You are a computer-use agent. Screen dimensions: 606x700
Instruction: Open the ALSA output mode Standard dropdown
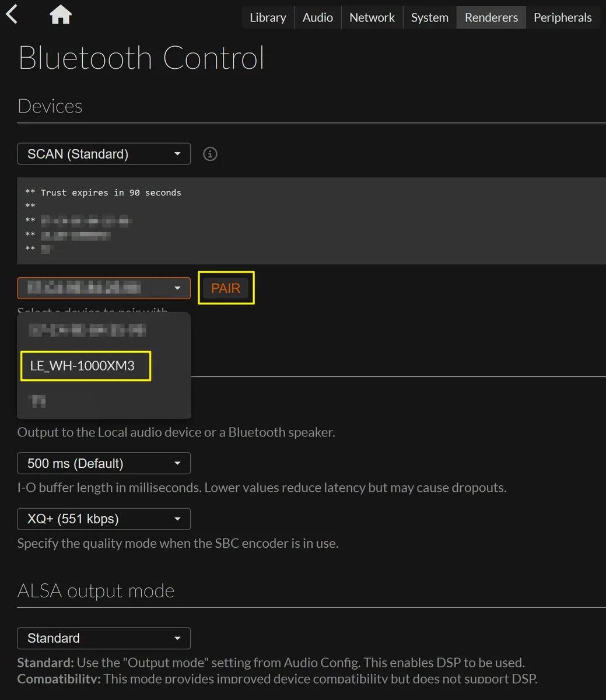coord(104,638)
